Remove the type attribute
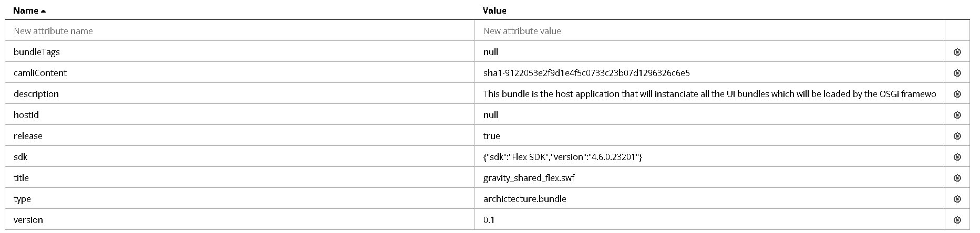The height and width of the screenshot is (233, 980). tap(957, 199)
